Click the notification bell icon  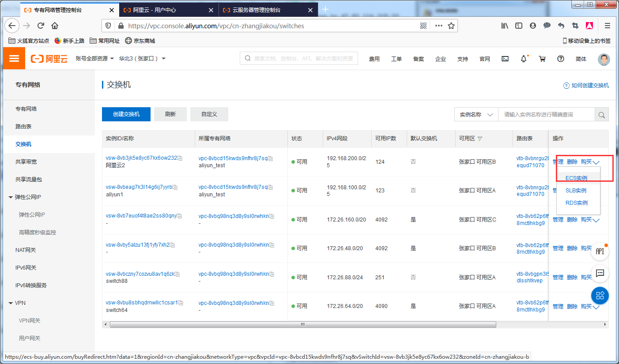point(524,59)
